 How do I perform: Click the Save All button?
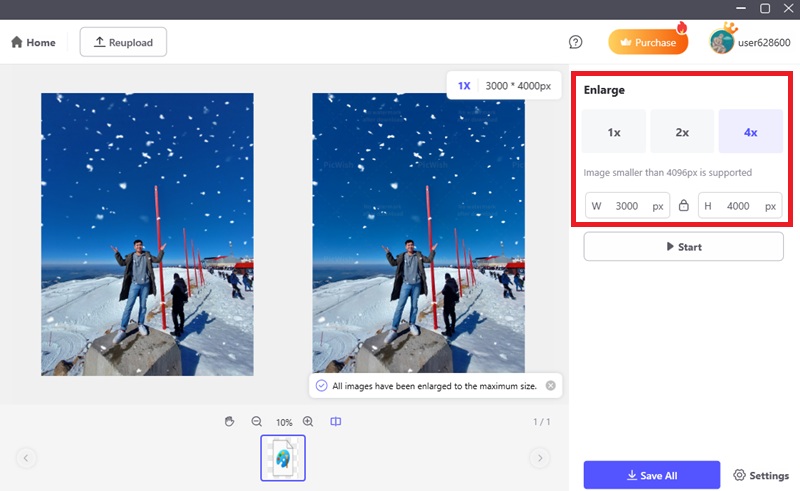tap(652, 475)
